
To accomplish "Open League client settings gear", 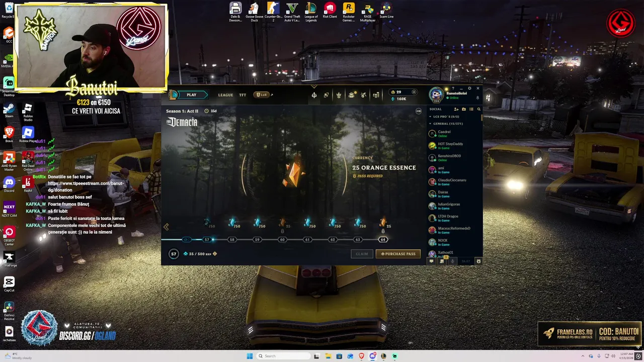I will click(x=469, y=88).
